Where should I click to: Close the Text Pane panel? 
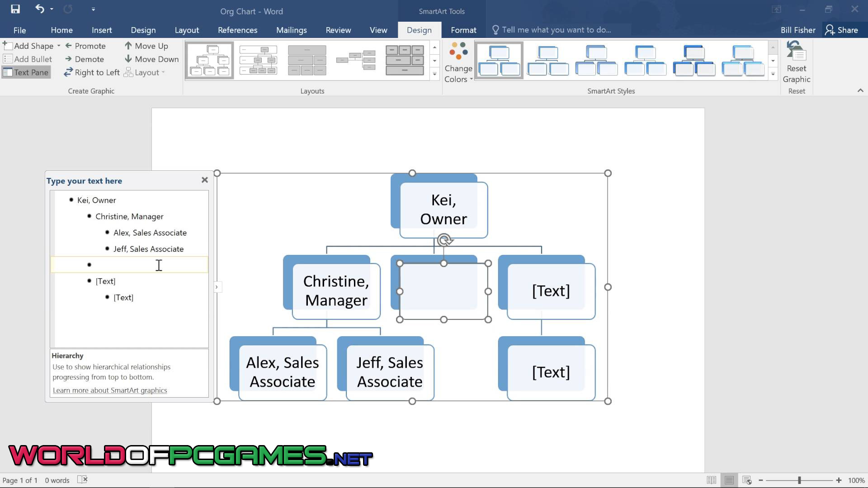[x=204, y=180]
